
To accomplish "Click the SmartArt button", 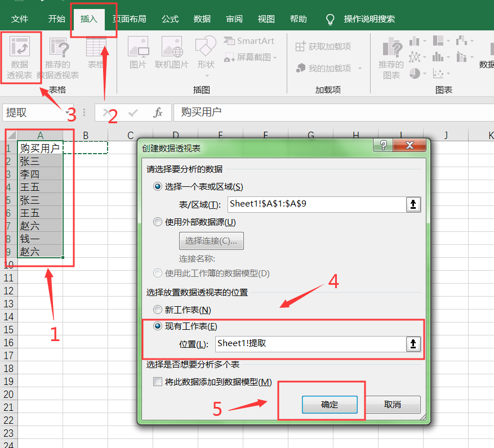I will click(249, 41).
